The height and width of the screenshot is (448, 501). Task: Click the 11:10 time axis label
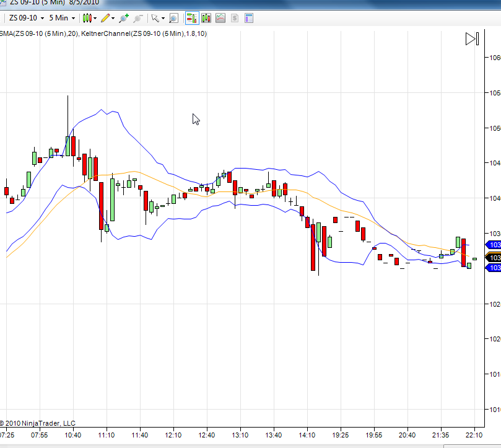107,435
